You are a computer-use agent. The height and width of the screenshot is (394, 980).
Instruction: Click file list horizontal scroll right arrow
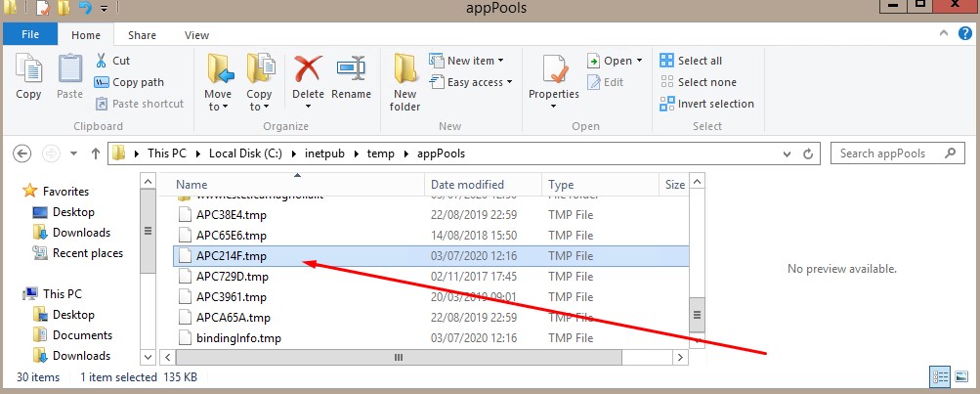681,357
